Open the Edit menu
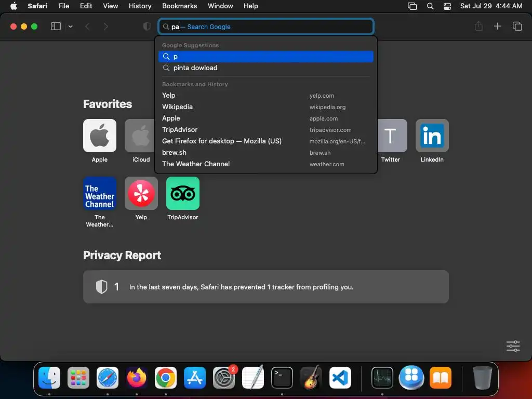 (86, 6)
